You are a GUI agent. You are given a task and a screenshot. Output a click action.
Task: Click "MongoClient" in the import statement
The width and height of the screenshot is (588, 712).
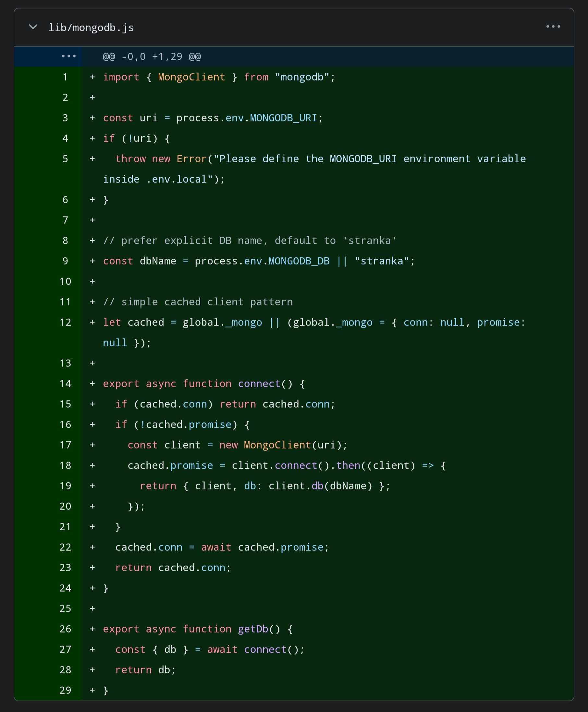(191, 77)
